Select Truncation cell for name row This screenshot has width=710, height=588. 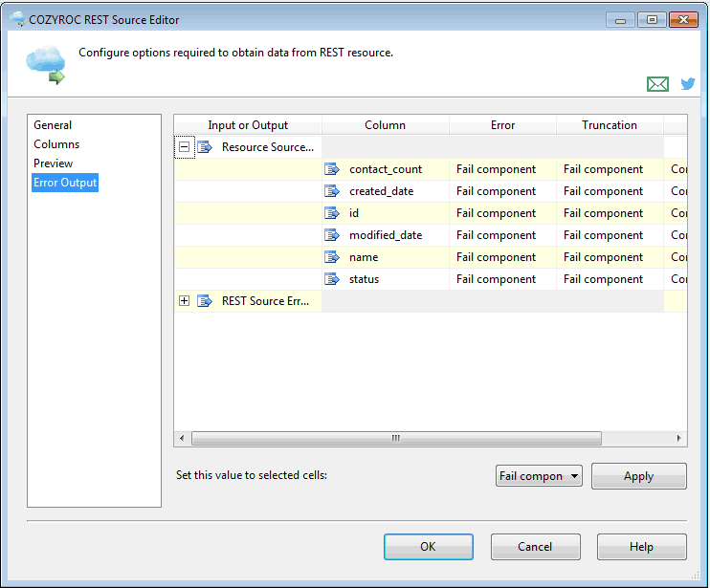point(610,257)
